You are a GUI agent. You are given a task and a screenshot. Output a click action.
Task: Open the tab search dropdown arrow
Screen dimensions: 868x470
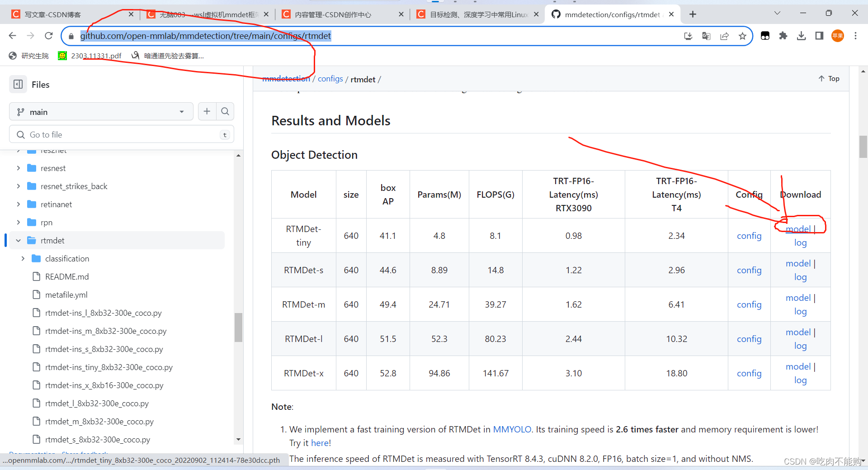(x=777, y=13)
